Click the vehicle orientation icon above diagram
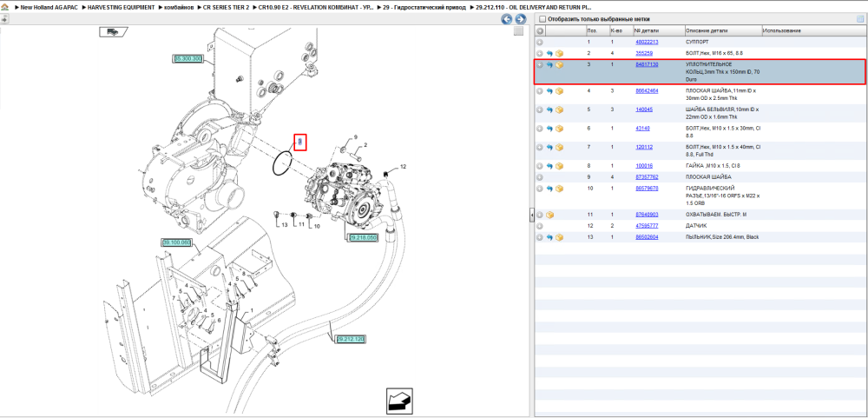 coord(114,32)
